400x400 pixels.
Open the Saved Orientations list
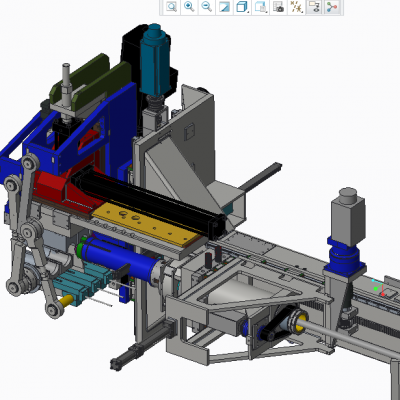pyautogui.click(x=260, y=7)
